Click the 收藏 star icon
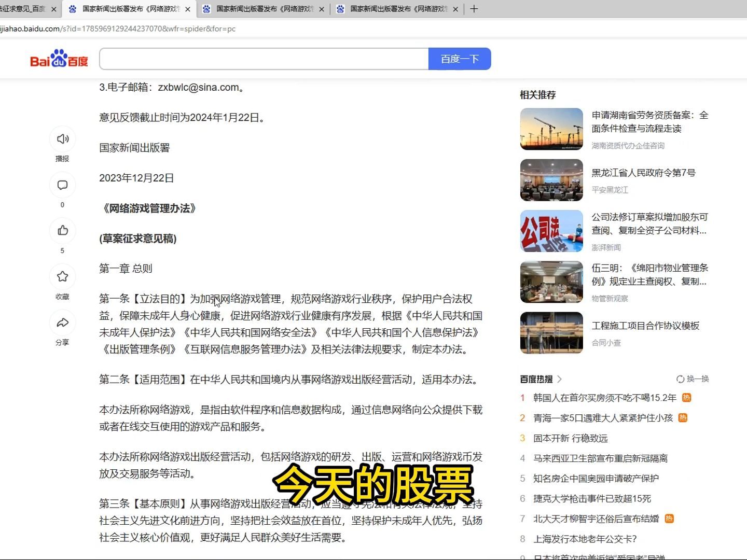Viewport: 747px width, 560px height. point(63,277)
